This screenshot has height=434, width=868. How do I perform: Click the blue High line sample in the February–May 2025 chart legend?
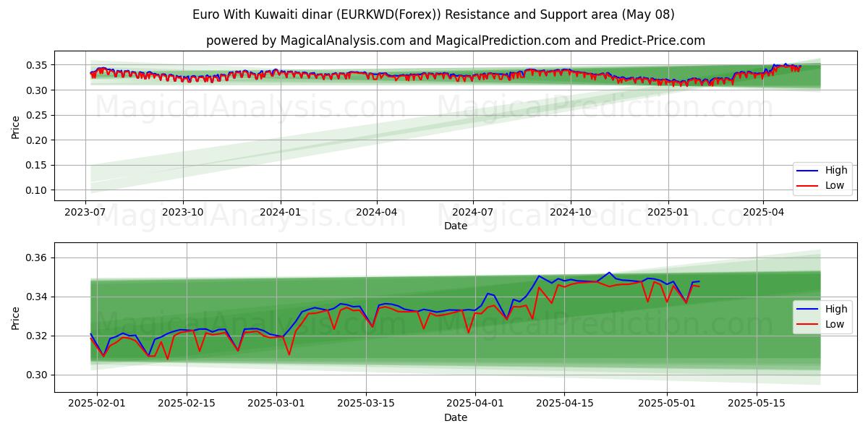coord(808,310)
